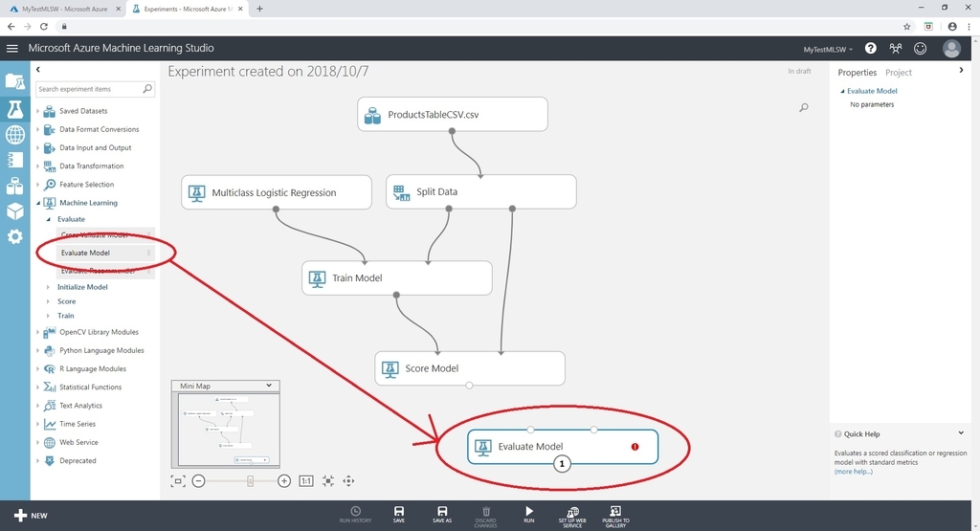Select the Score Model module on canvas
This screenshot has width=980, height=531.
tap(470, 368)
